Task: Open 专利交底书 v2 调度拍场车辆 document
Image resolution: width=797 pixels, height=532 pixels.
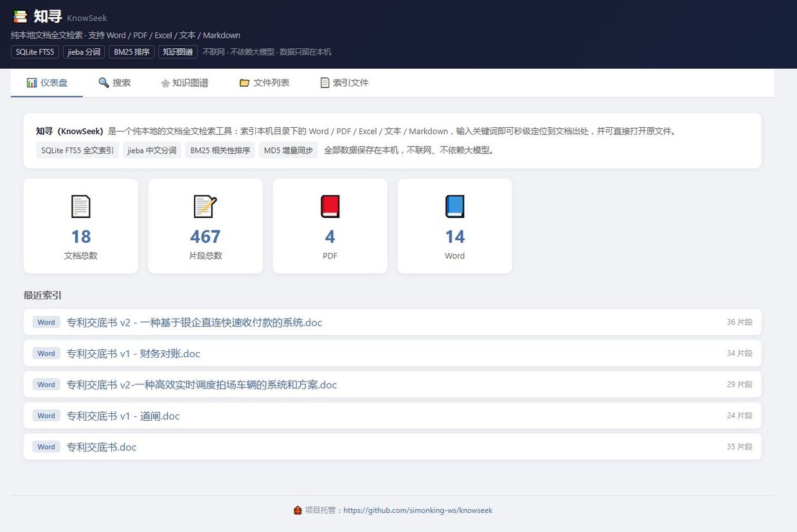Action: 202,385
